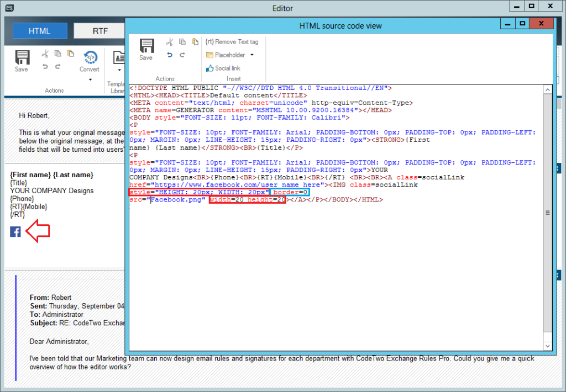
Task: Click the Facebook icon in the signature preview
Action: pyautogui.click(x=15, y=231)
